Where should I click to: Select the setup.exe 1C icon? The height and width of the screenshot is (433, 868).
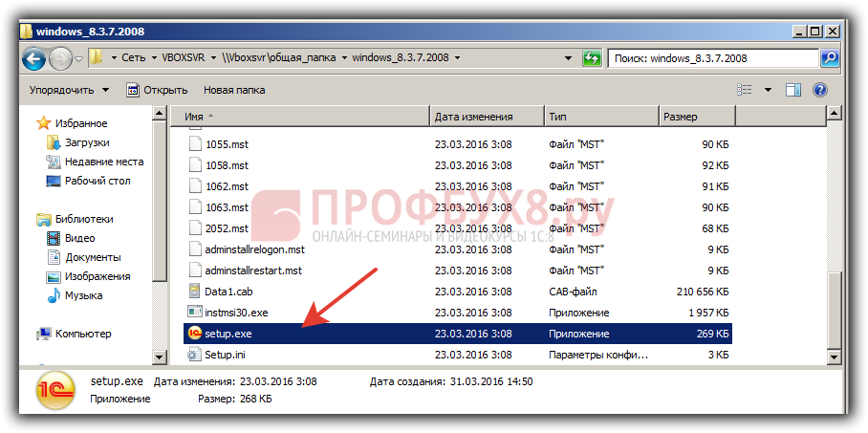pyautogui.click(x=194, y=334)
